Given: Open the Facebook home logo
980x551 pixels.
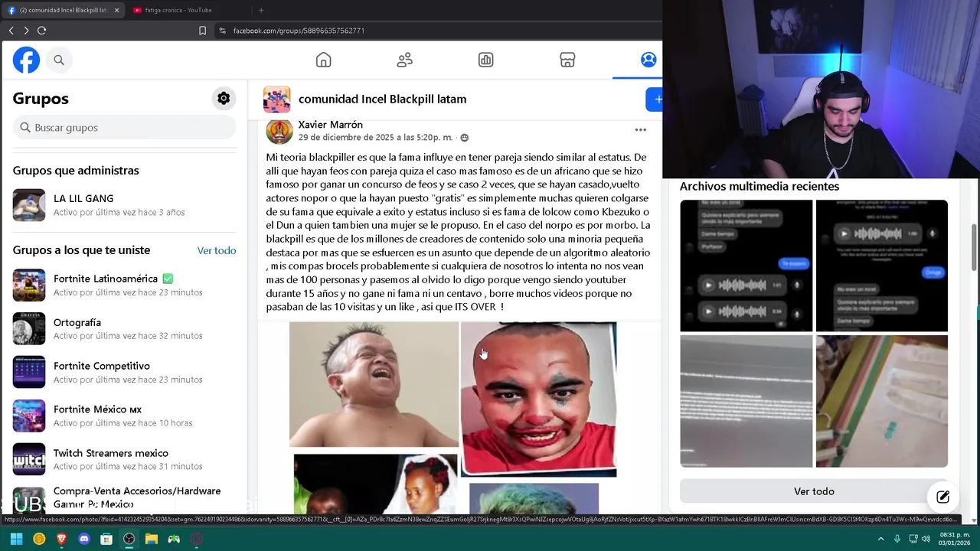Looking at the screenshot, I should coord(26,60).
